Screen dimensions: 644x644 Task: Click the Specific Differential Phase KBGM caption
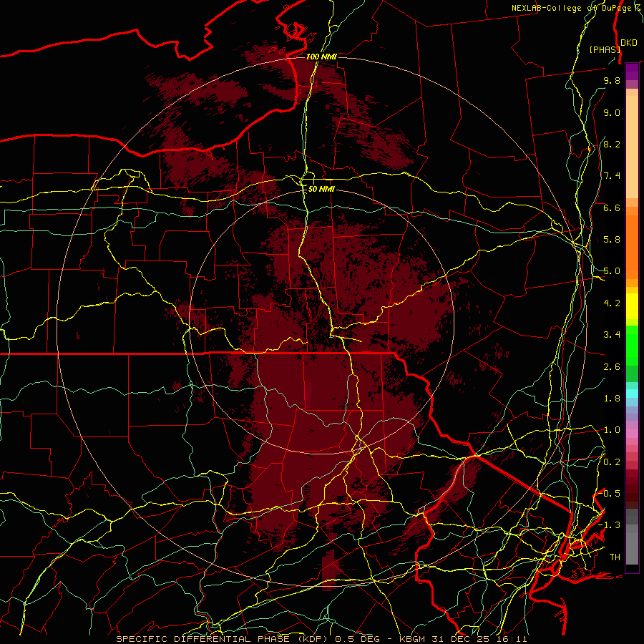click(321, 639)
